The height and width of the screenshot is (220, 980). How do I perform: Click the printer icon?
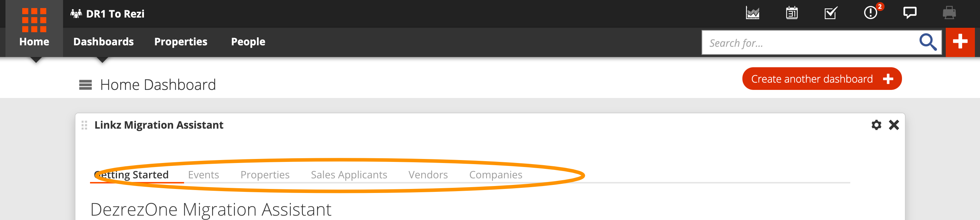coord(949,13)
